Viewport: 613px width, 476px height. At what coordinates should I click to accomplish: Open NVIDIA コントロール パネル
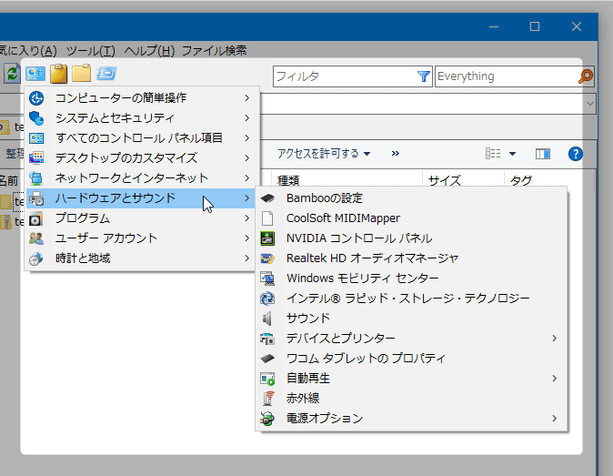(411, 238)
